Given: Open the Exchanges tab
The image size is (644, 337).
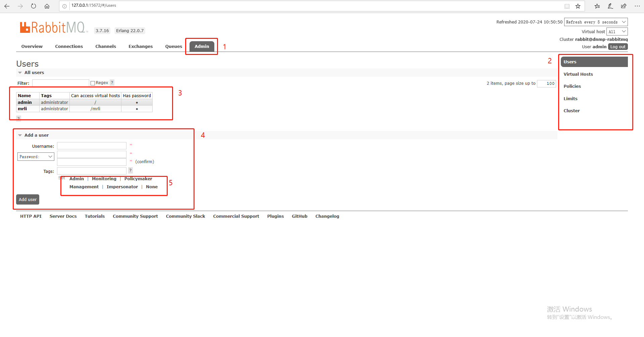Looking at the screenshot, I should [x=141, y=46].
